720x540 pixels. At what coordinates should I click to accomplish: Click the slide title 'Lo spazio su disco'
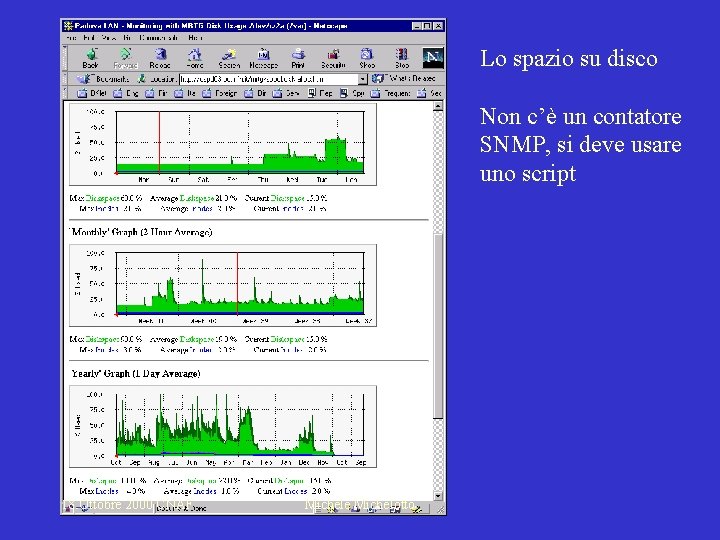(x=568, y=59)
